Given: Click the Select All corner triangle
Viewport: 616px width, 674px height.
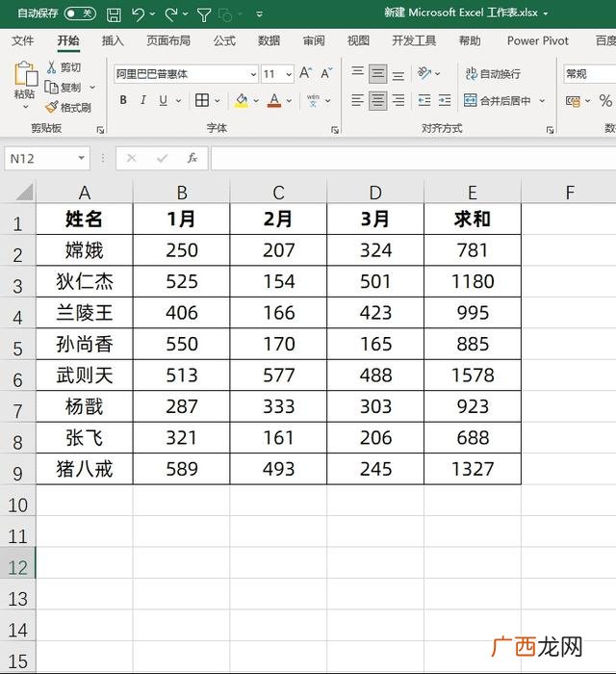Looking at the screenshot, I should [24, 193].
